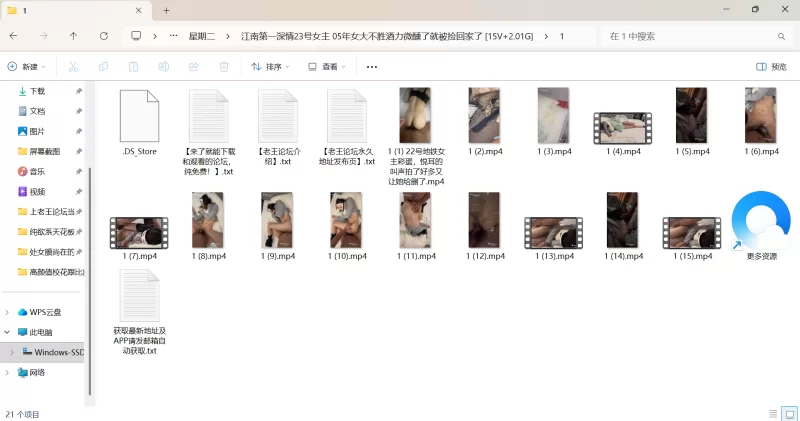The height and width of the screenshot is (421, 800).
Task: Click the final breadcrumb labeled 1
Action: 562,36
